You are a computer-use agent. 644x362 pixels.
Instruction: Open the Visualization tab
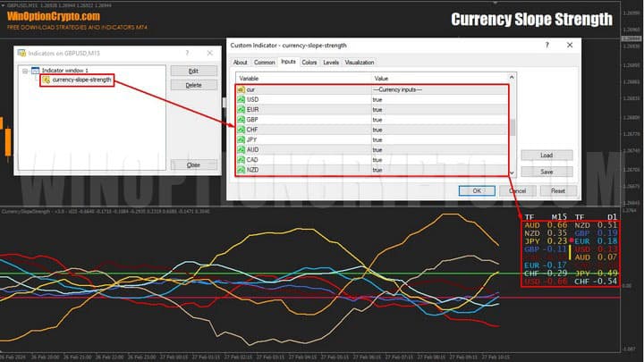[x=360, y=63]
